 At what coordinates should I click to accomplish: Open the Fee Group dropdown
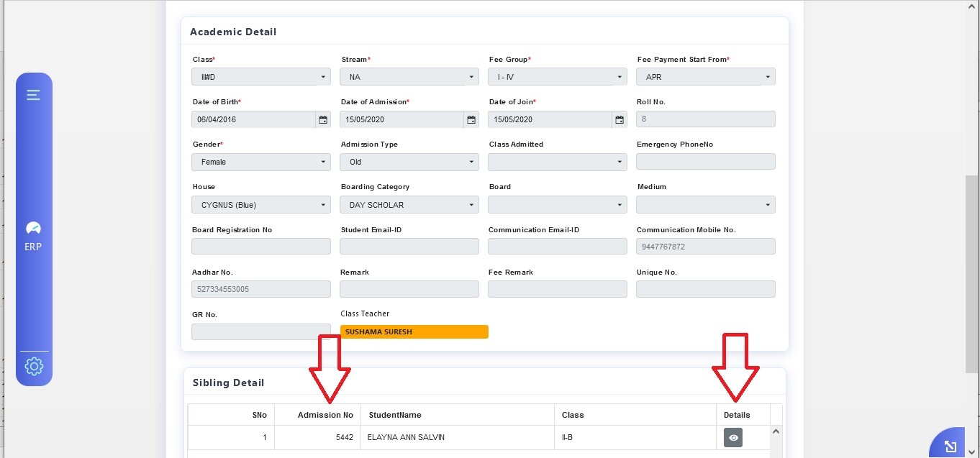(x=557, y=77)
